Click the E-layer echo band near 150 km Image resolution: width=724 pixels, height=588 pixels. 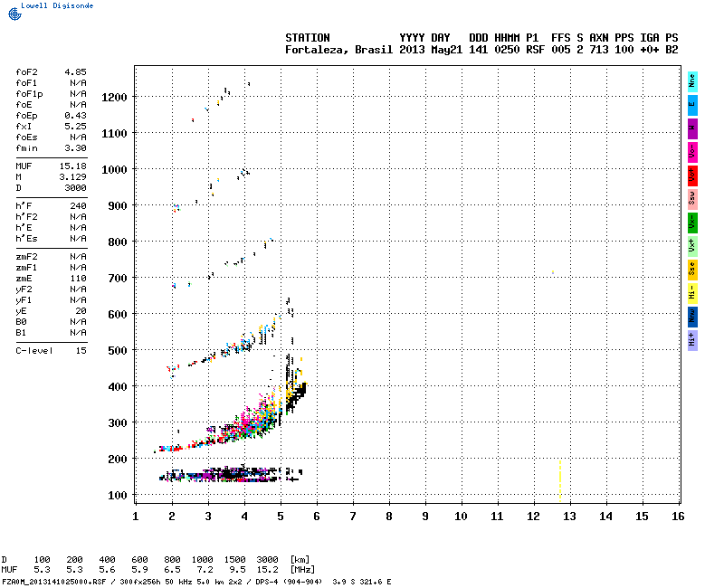(231, 474)
